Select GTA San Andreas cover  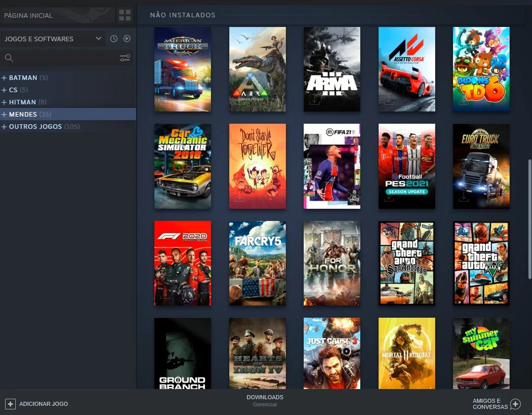[407, 263]
